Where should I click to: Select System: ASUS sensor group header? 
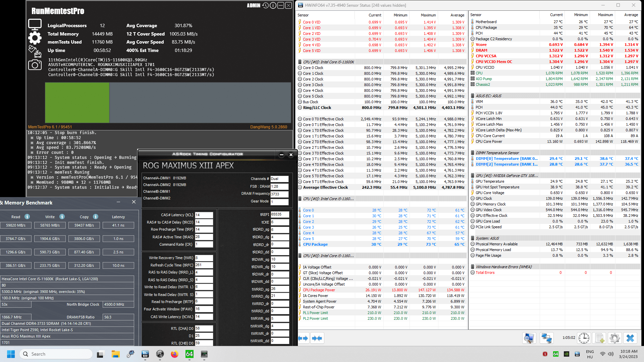[x=555, y=238]
